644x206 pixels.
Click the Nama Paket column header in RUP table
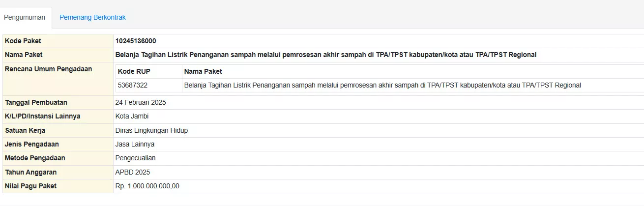[203, 71]
